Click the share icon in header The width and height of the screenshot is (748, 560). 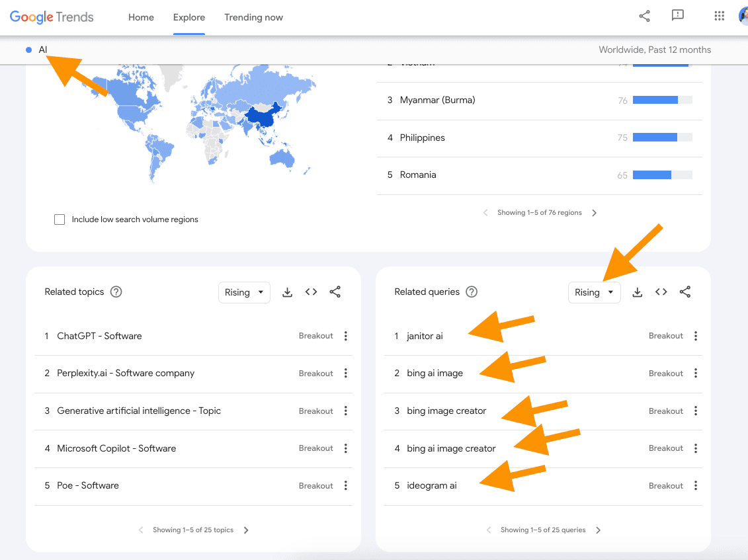[644, 17]
